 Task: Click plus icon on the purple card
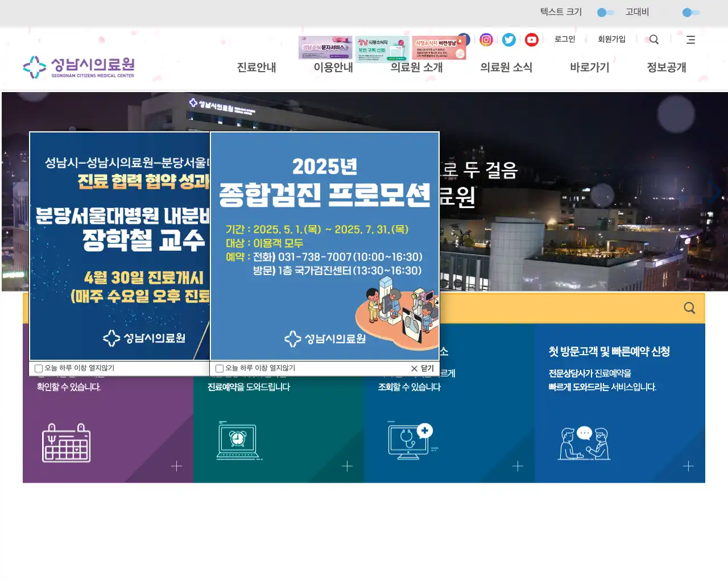pyautogui.click(x=176, y=466)
